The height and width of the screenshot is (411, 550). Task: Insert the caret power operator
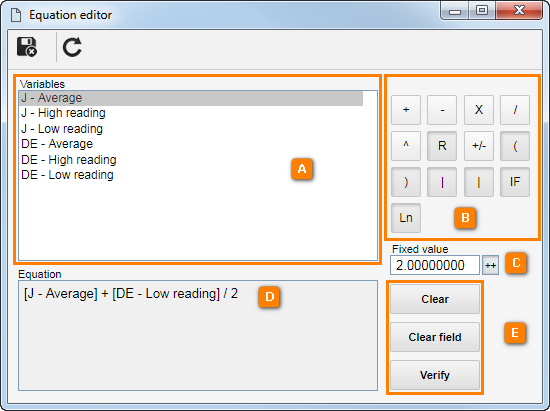(x=406, y=146)
